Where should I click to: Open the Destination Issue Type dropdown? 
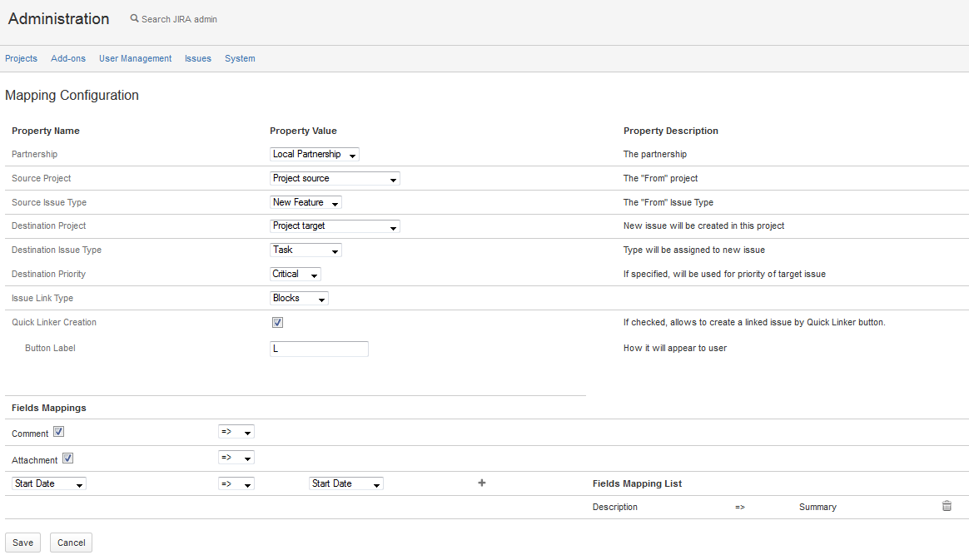306,250
